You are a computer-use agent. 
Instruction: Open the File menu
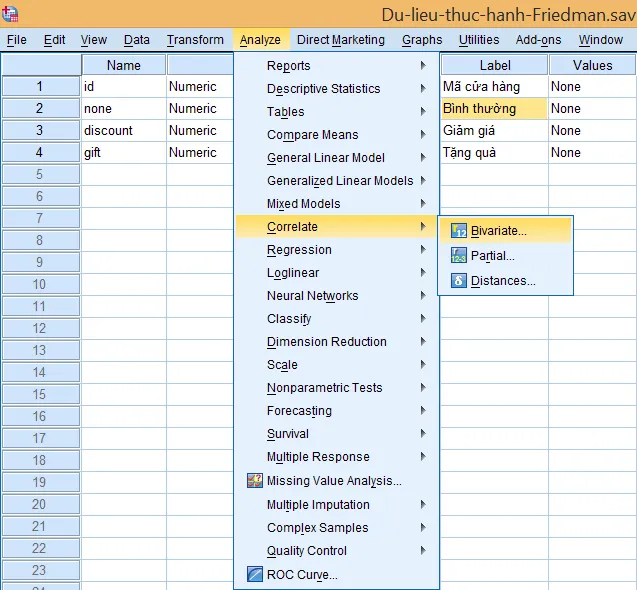(17, 40)
